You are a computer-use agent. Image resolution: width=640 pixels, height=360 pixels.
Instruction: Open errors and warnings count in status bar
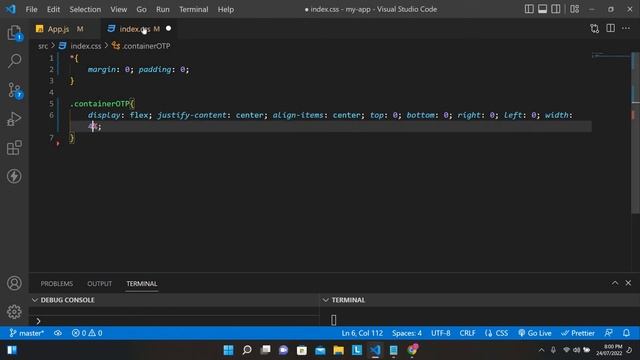pyautogui.click(x=87, y=333)
